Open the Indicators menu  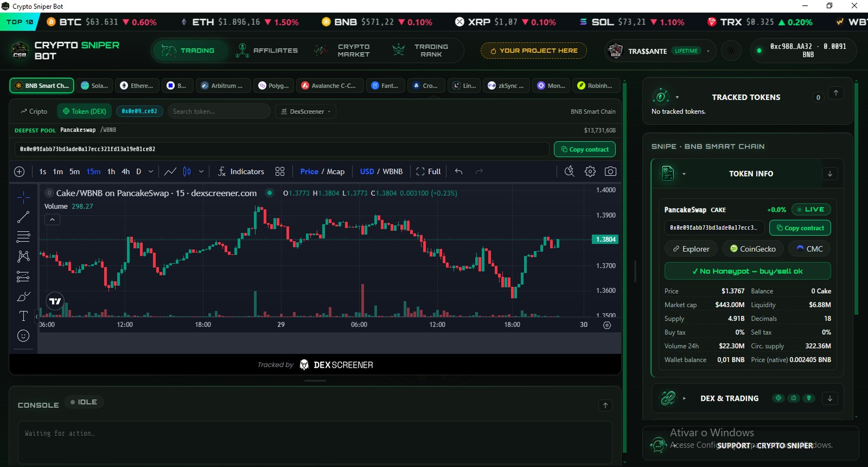point(241,172)
